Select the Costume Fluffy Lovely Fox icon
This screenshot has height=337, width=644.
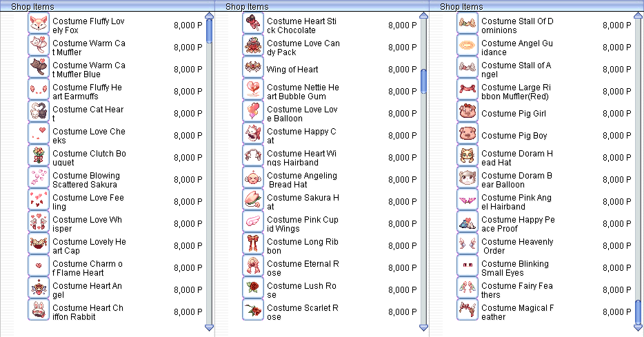coord(39,23)
